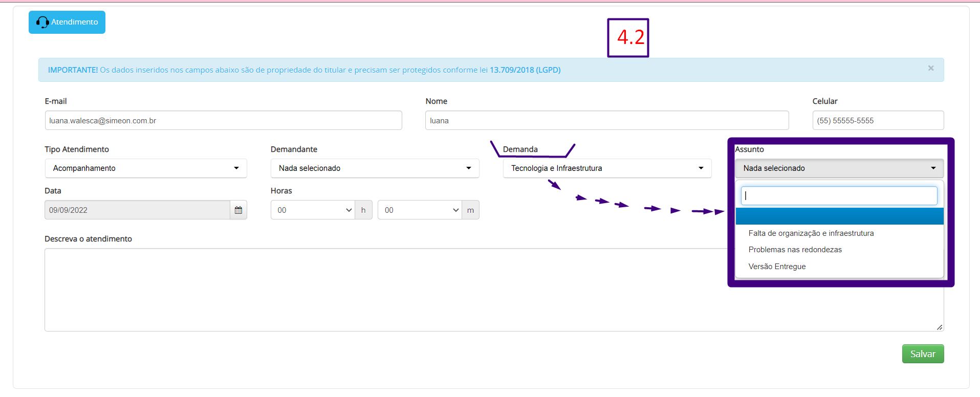This screenshot has height=397, width=980.
Task: Select the hours dropdown showing 00
Action: (313, 210)
